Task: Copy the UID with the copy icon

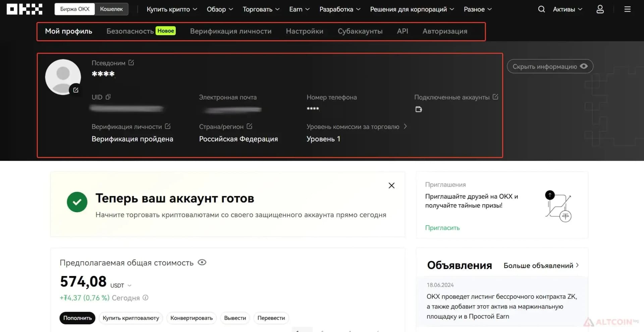Action: (x=108, y=97)
